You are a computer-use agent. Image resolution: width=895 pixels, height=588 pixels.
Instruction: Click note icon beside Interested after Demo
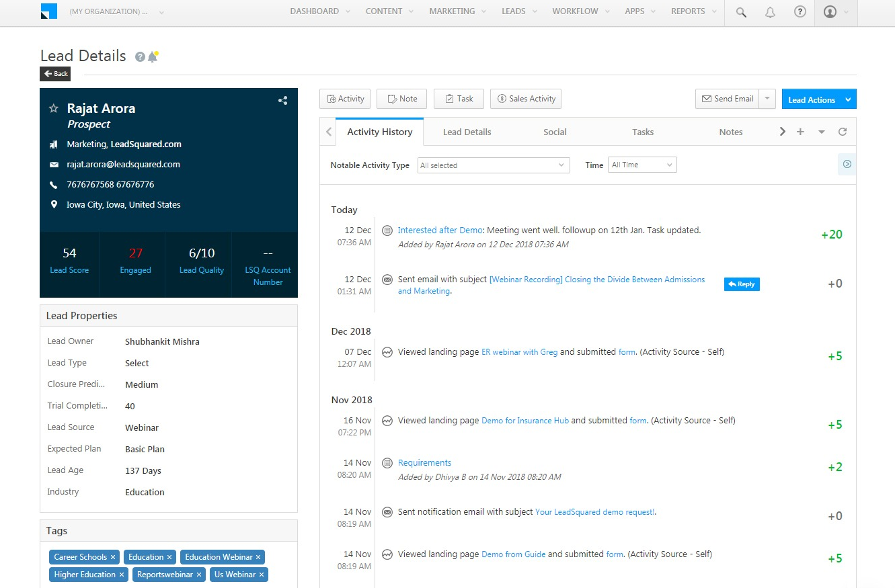pyautogui.click(x=387, y=230)
